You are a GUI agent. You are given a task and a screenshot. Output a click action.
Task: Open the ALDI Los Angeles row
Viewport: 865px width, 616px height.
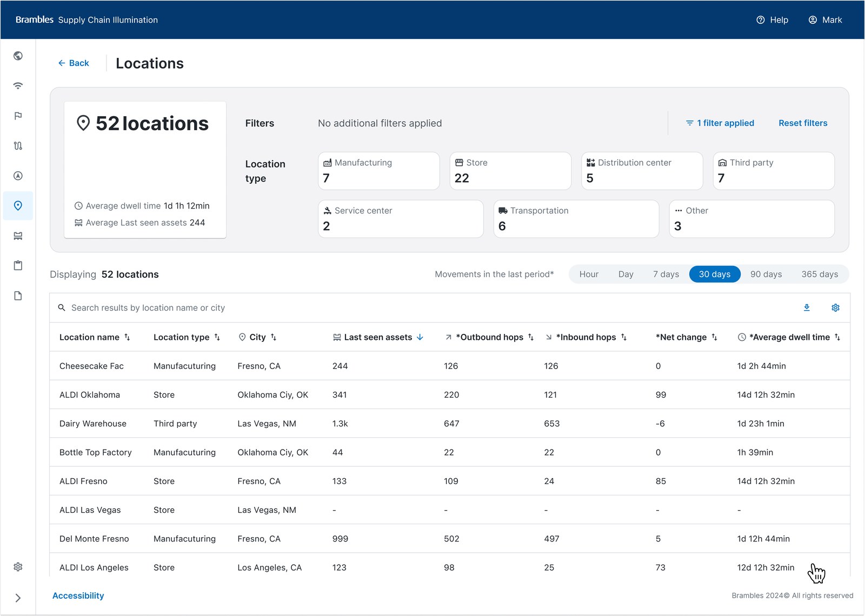point(450,566)
